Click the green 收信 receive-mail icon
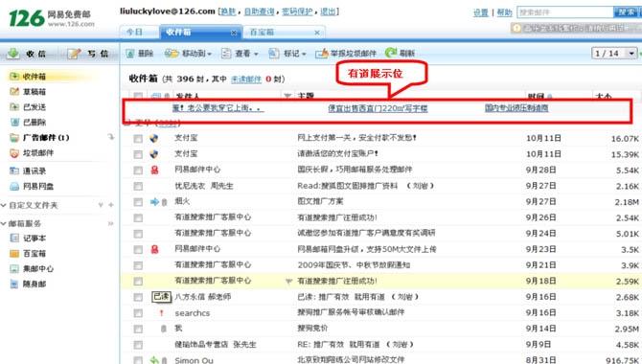The height and width of the screenshot is (364, 642). [13, 54]
